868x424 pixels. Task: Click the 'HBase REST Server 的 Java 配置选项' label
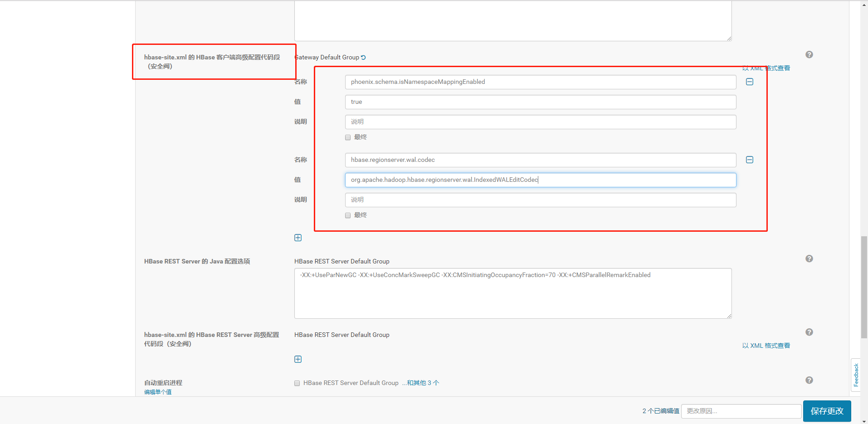tap(197, 261)
